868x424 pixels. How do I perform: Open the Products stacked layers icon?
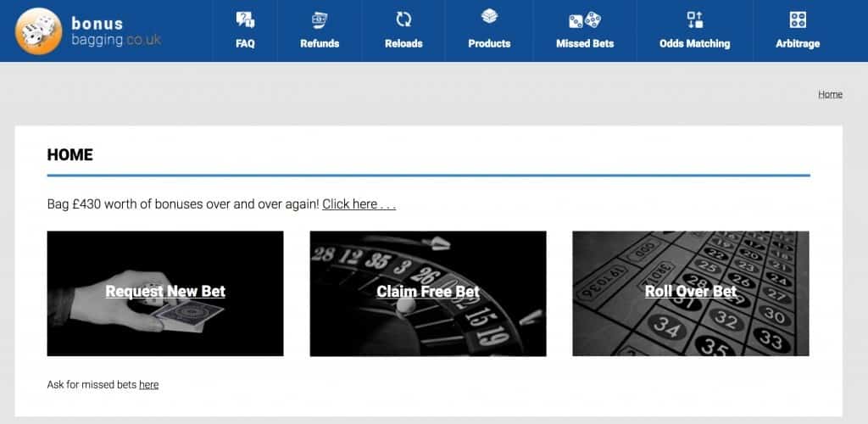pyautogui.click(x=489, y=18)
